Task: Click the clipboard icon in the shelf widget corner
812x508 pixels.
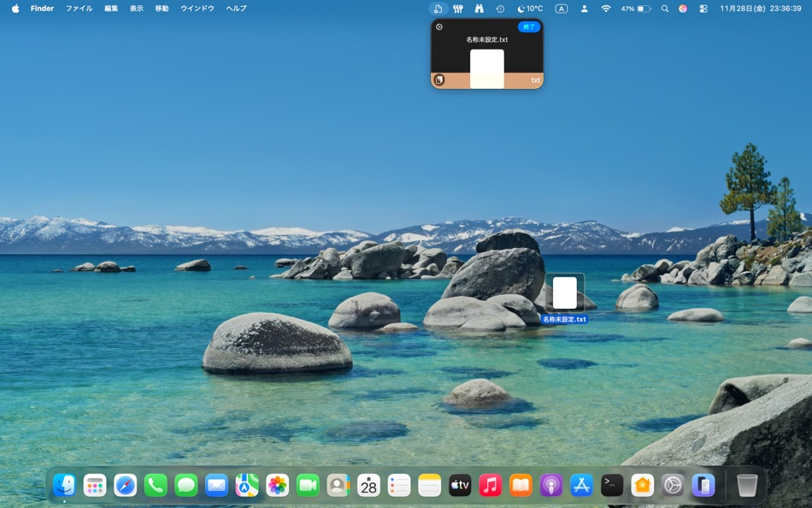Action: point(438,80)
